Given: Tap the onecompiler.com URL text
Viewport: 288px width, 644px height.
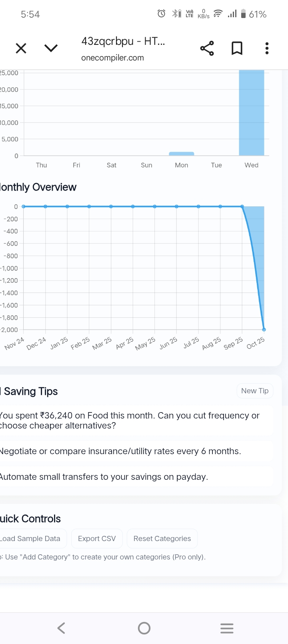Looking at the screenshot, I should pos(112,58).
